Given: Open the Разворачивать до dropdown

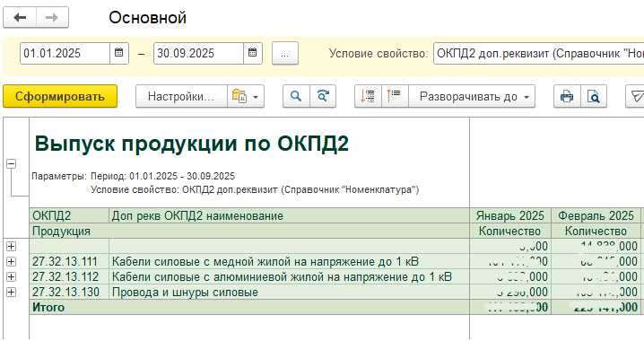Looking at the screenshot, I should [472, 97].
